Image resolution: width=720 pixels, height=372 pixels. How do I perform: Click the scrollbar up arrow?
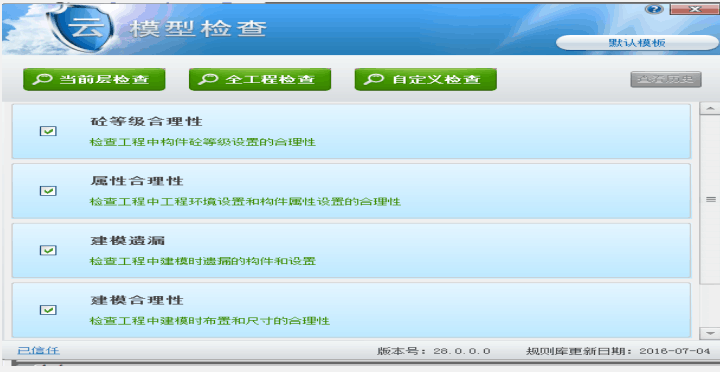pos(710,108)
